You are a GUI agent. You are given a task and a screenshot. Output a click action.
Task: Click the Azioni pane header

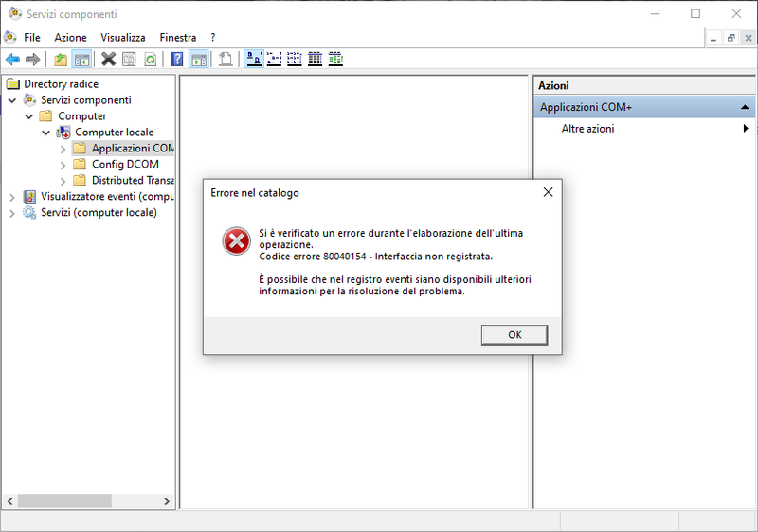coord(644,85)
